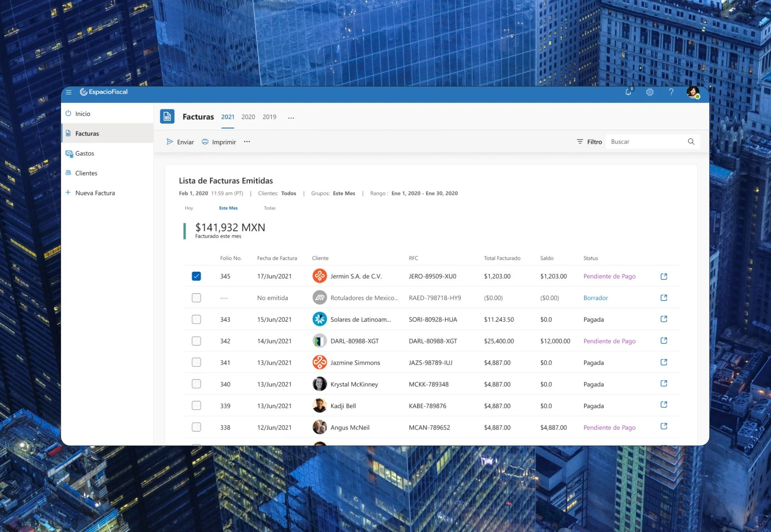The height and width of the screenshot is (532, 771).
Task: Check invoice 338 checkbox
Action: pos(196,427)
